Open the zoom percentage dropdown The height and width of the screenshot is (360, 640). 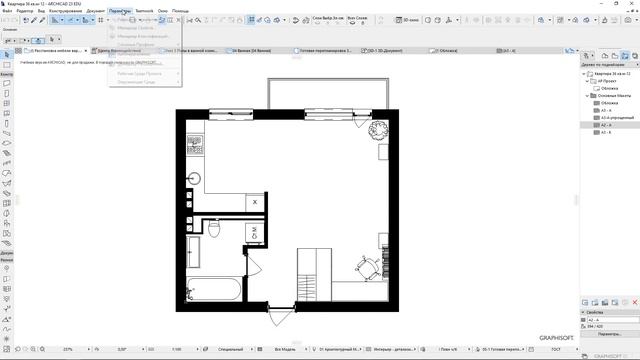(x=89, y=349)
